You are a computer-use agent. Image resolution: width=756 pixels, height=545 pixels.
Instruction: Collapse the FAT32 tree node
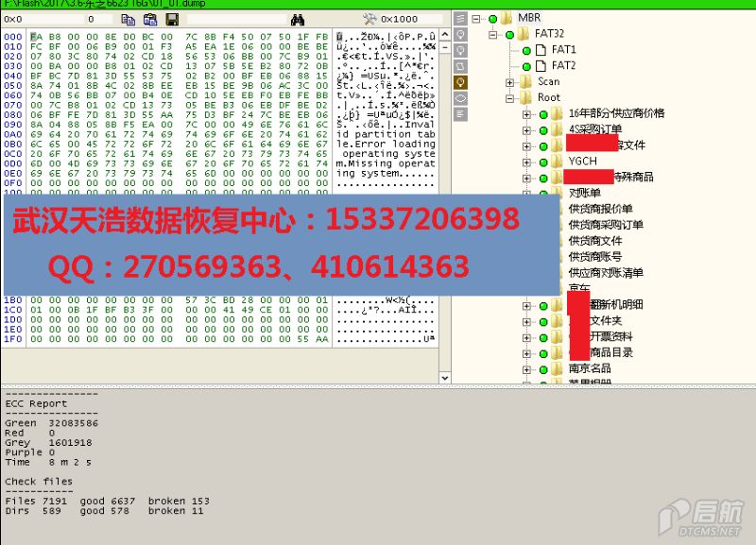[x=493, y=34]
